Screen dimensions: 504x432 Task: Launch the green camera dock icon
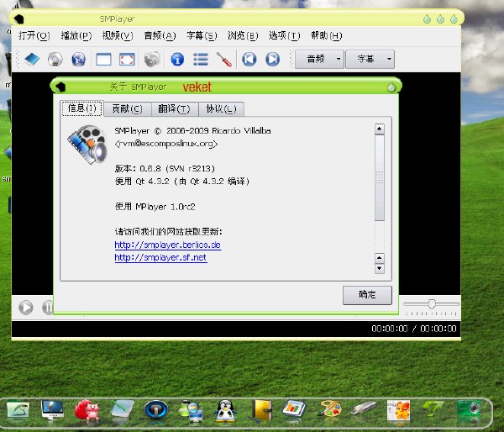469,409
